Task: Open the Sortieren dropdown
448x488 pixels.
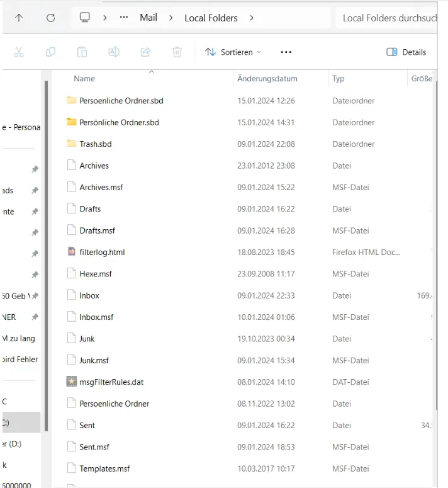Action: tap(233, 52)
